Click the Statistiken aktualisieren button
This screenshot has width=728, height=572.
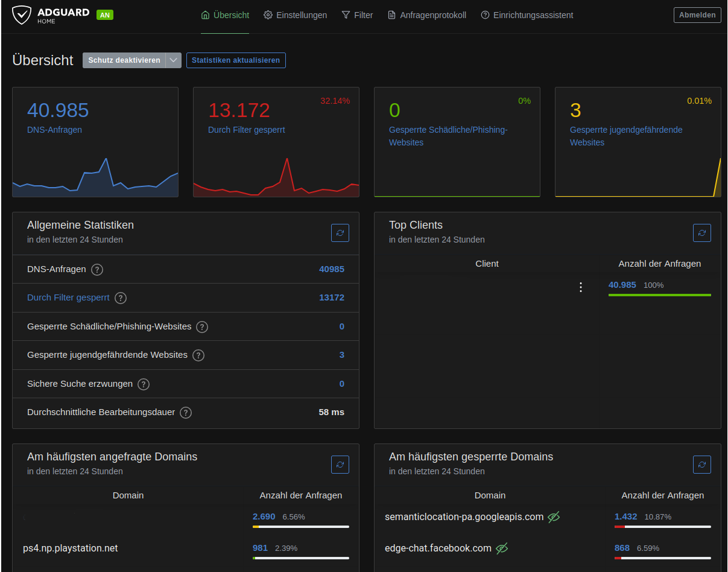tap(236, 60)
